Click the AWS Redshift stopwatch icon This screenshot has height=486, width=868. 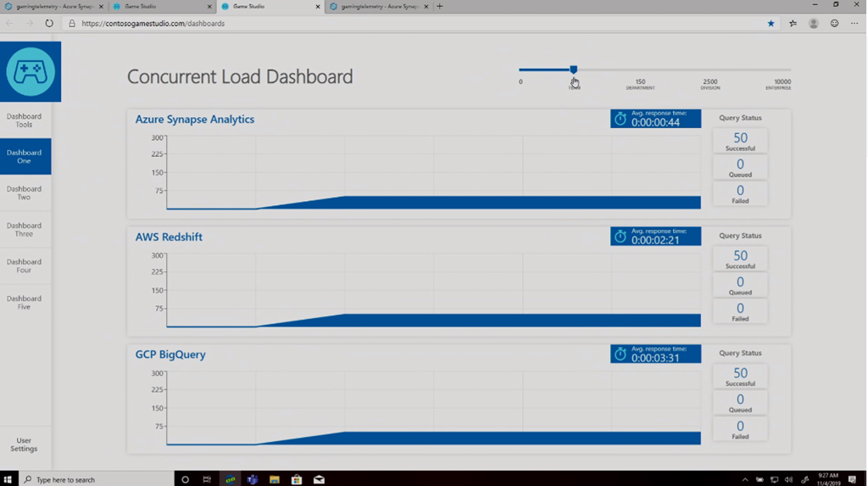pyautogui.click(x=620, y=237)
